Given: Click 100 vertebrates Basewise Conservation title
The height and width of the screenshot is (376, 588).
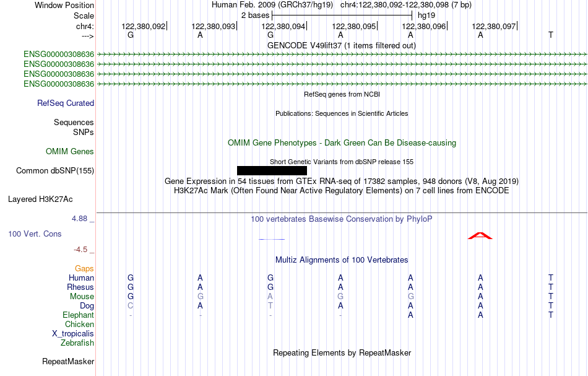Looking at the screenshot, I should point(342,219).
